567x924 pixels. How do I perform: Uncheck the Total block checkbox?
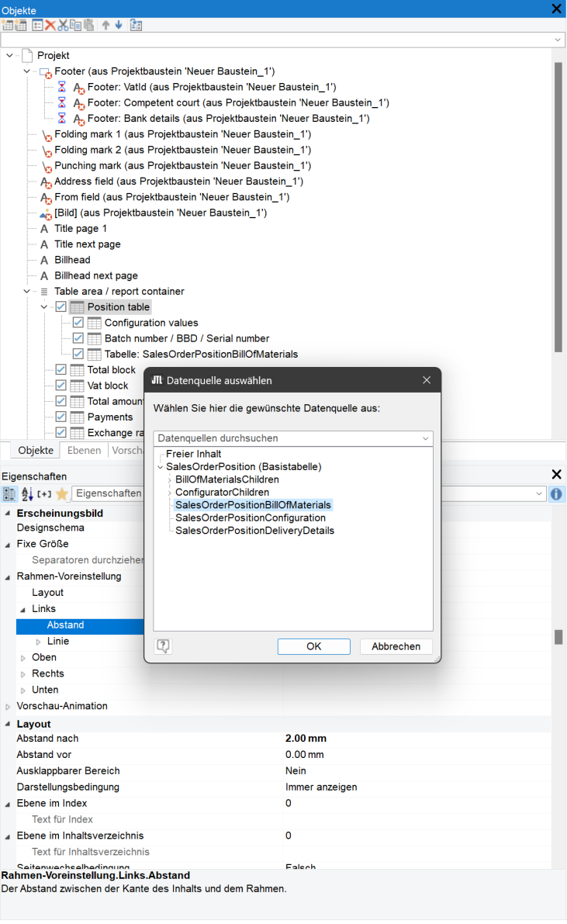(61, 370)
